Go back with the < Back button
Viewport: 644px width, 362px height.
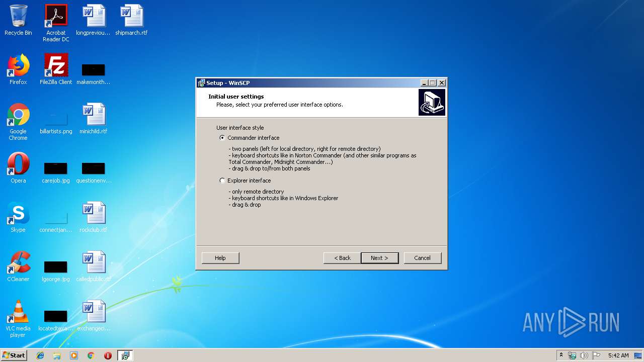point(342,258)
